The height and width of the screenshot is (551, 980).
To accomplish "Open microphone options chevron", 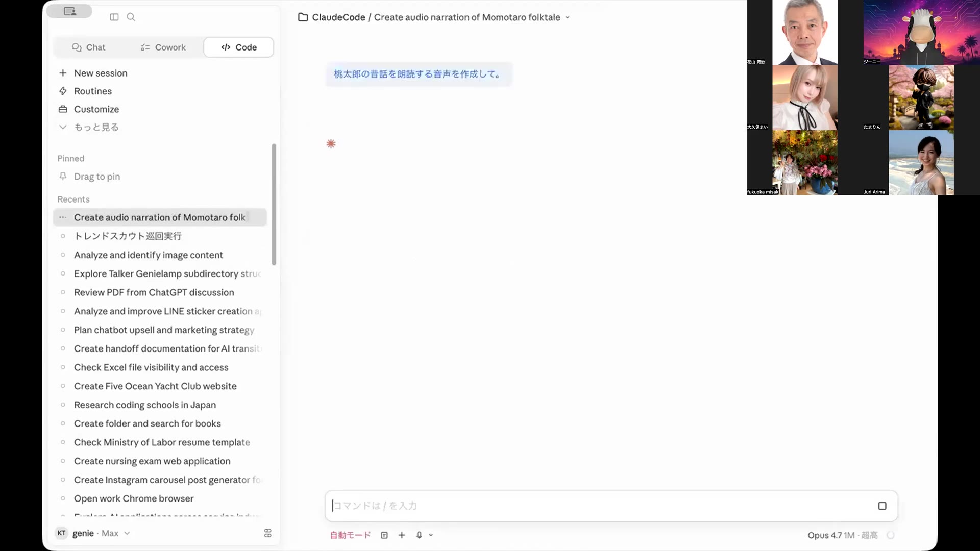I will 431,535.
